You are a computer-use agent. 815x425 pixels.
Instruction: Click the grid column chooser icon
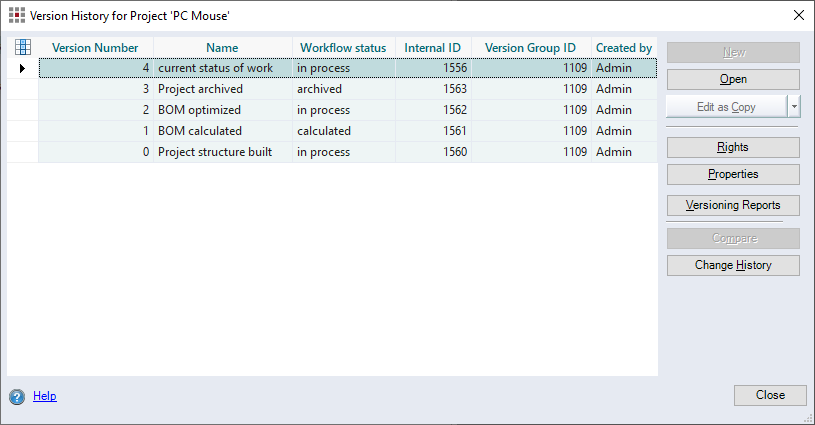coord(23,47)
